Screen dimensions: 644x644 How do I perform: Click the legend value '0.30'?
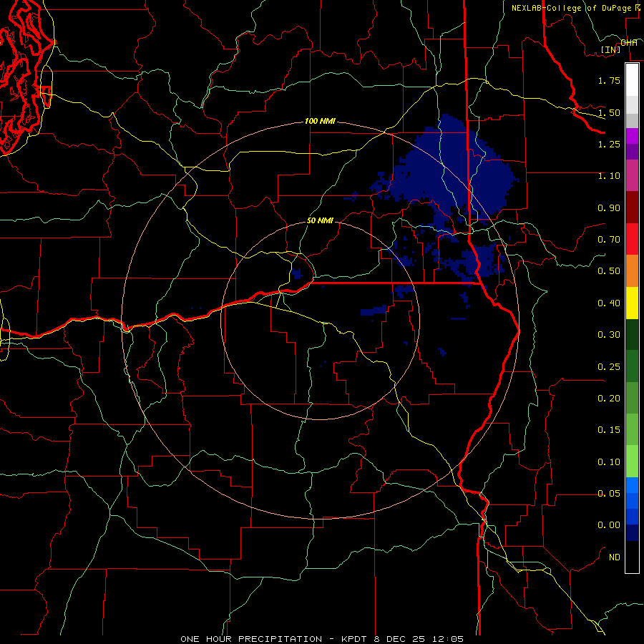pyautogui.click(x=609, y=335)
